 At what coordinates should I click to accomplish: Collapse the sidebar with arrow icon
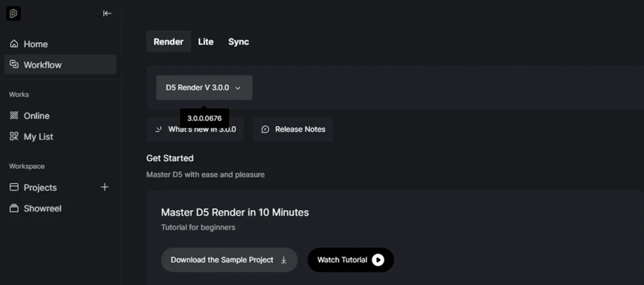107,14
